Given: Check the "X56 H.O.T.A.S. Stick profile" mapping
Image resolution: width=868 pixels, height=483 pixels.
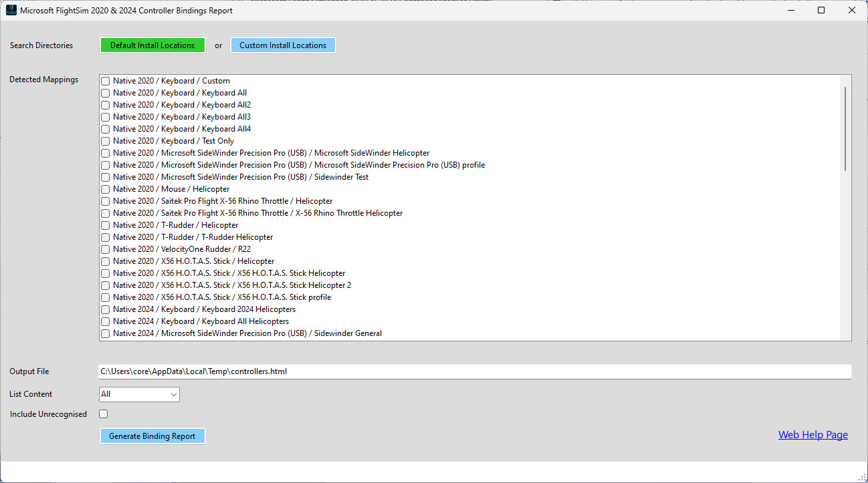Looking at the screenshot, I should coord(106,297).
